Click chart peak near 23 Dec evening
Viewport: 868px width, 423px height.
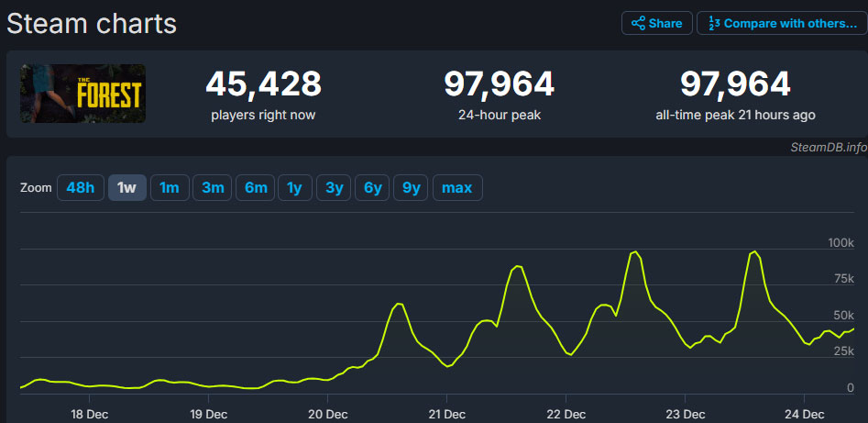coord(754,251)
